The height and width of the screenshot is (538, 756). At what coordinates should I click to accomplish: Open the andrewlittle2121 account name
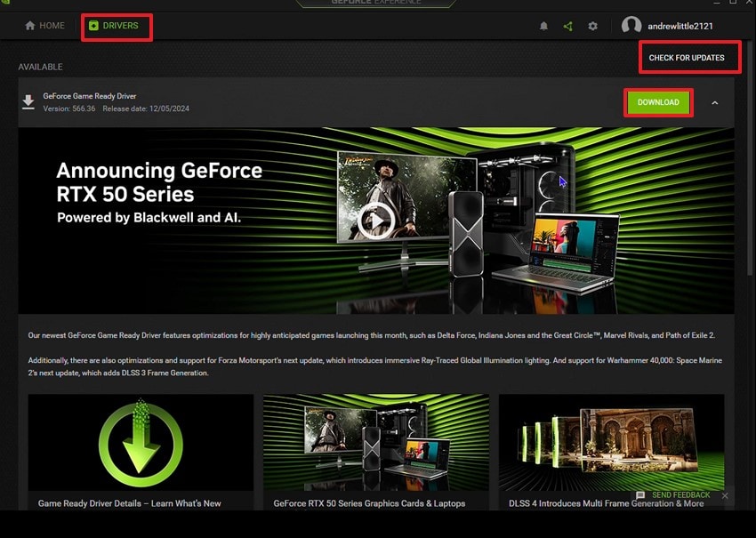pos(680,26)
